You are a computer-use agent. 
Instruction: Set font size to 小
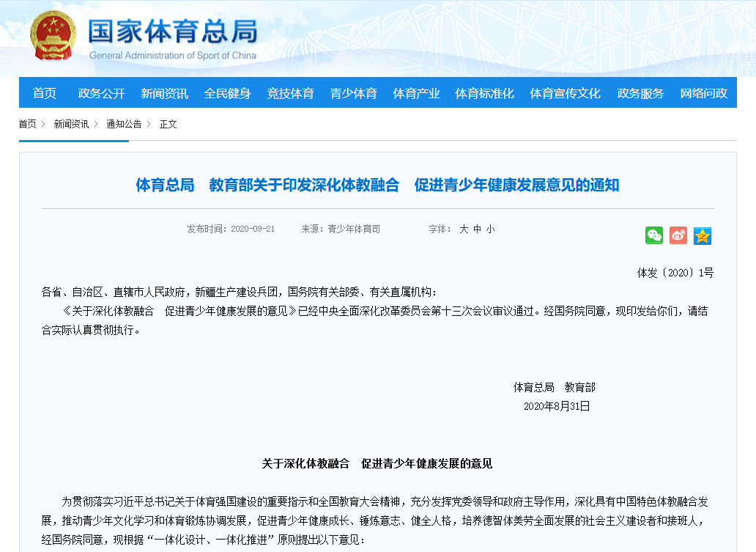[490, 229]
